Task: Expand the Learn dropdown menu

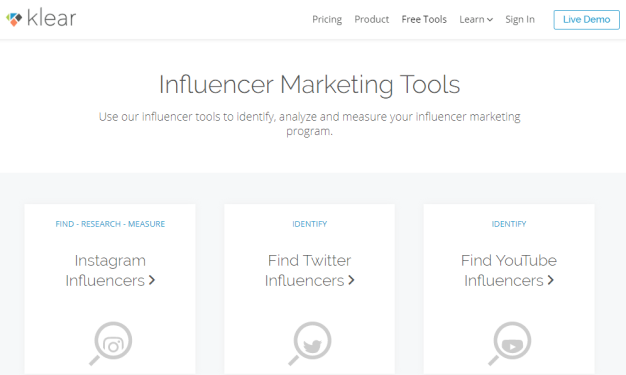Action: (x=476, y=19)
